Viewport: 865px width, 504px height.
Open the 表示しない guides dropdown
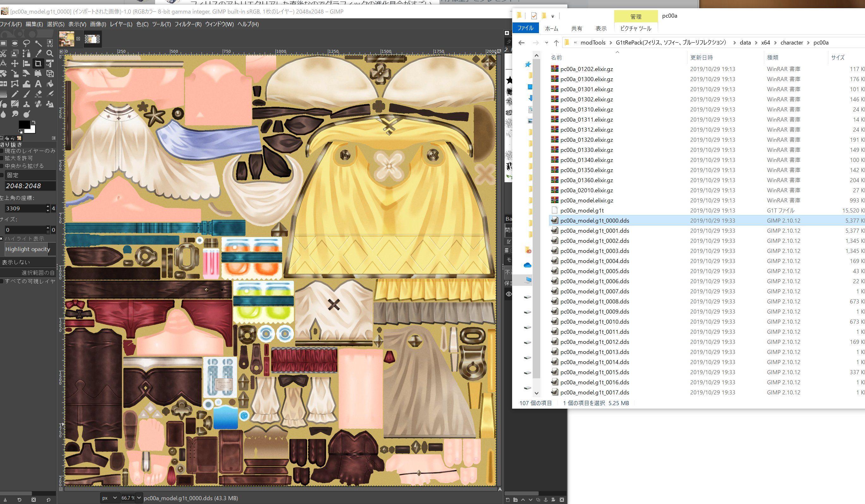click(28, 262)
